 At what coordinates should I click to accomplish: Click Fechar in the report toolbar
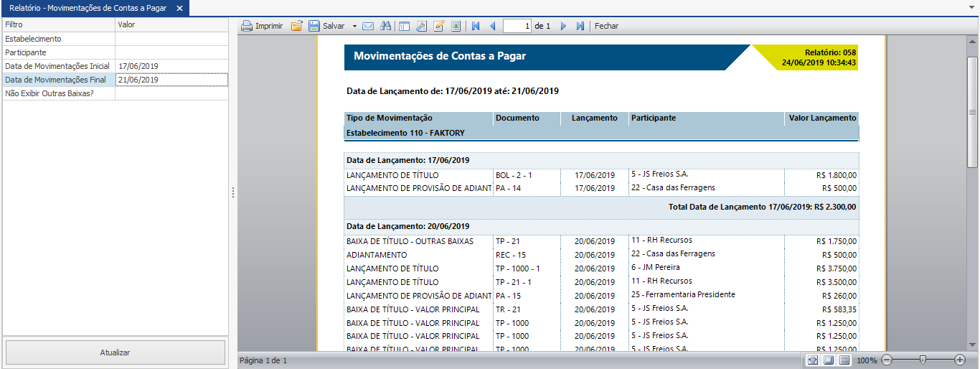pos(606,26)
